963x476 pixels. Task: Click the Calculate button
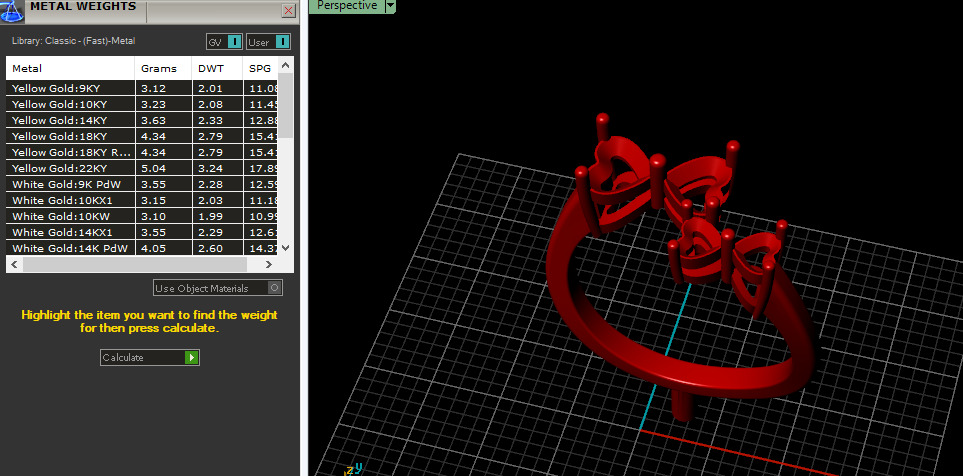[150, 357]
